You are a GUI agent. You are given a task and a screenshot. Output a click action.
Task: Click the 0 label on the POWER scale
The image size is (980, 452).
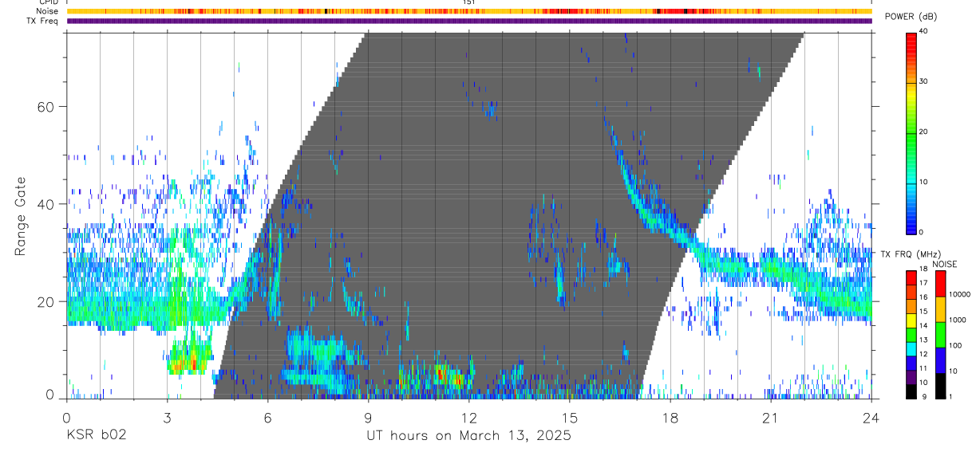[922, 232]
